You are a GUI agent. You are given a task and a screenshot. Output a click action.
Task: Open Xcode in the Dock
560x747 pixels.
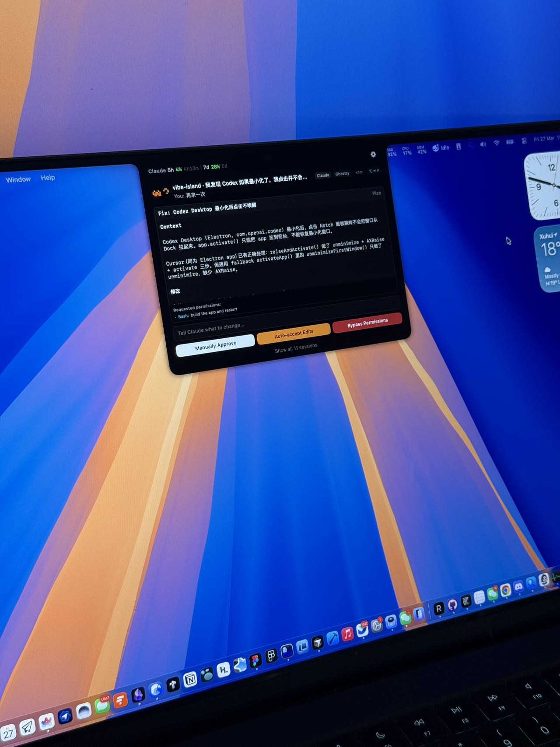pyautogui.click(x=332, y=638)
